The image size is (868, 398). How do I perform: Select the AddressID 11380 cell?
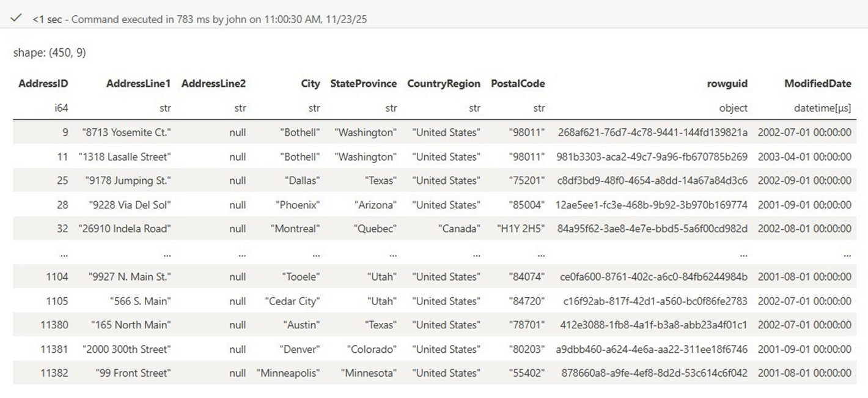click(x=54, y=325)
